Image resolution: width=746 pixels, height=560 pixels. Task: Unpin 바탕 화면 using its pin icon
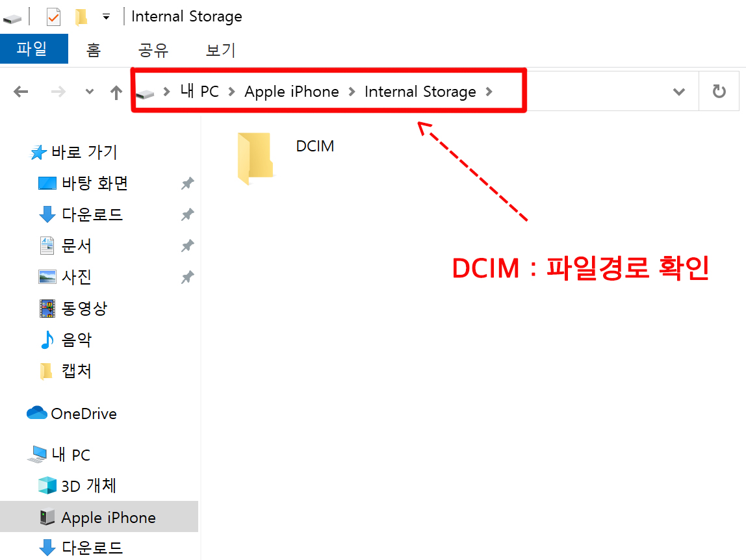[x=187, y=183]
